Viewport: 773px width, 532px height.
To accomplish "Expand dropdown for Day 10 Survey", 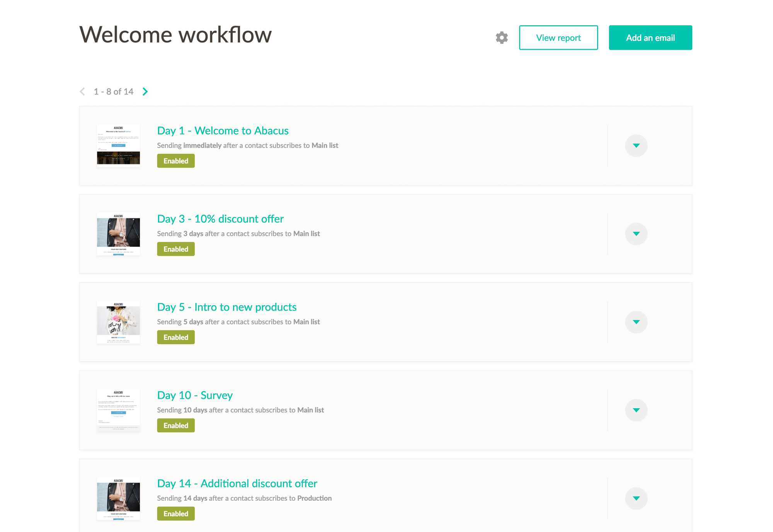I will click(x=636, y=410).
